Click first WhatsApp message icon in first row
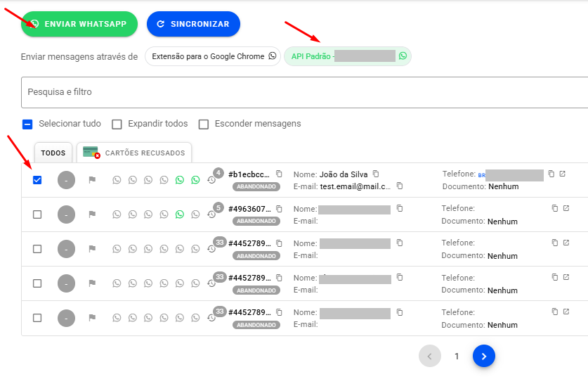Screen dimensions: 588x391 [x=117, y=180]
